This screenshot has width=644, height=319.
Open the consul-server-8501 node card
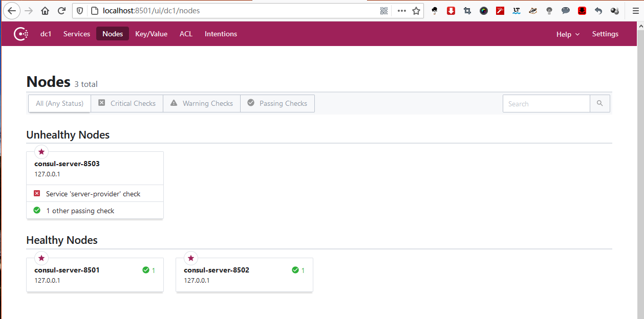[x=95, y=275]
